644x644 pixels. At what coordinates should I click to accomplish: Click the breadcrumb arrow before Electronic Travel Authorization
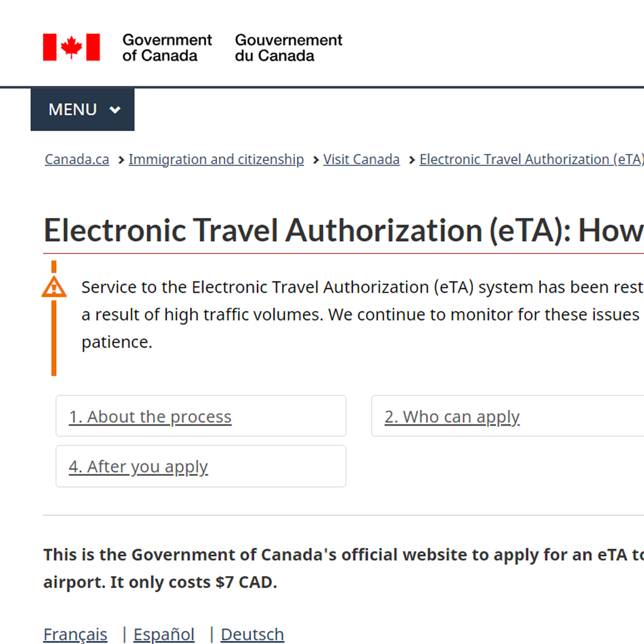(411, 160)
